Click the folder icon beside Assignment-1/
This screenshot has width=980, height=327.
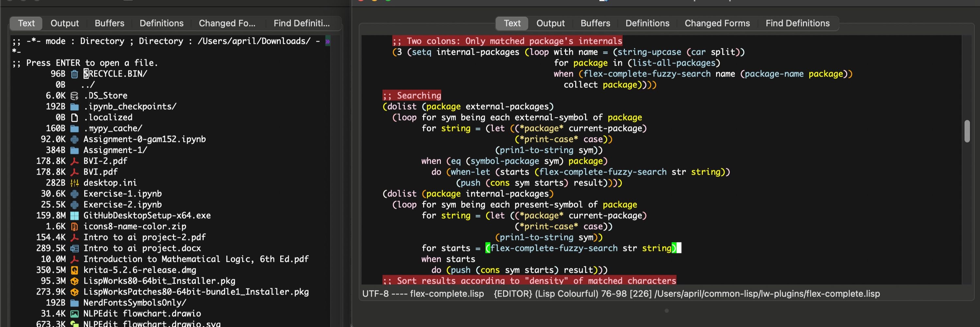[x=74, y=150]
